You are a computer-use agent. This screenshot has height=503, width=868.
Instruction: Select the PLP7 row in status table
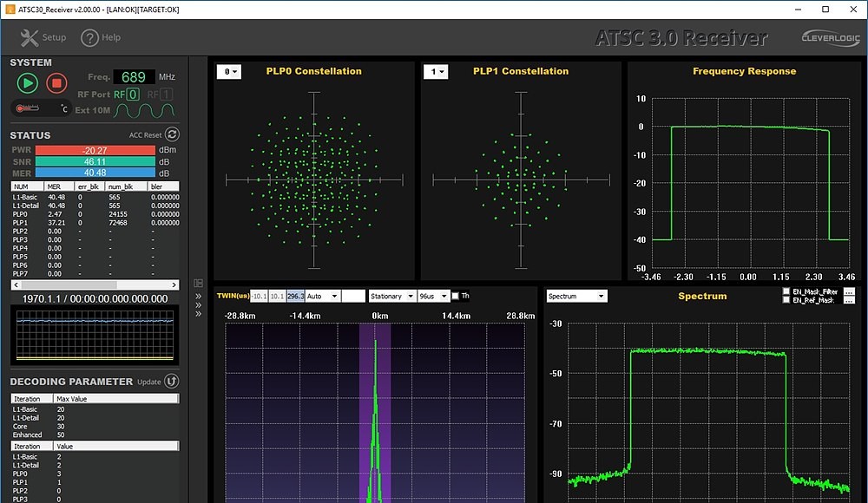95,274
